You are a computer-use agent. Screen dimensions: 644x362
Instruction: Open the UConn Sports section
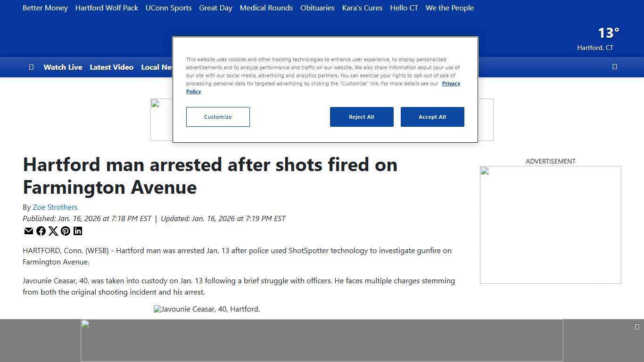click(168, 8)
